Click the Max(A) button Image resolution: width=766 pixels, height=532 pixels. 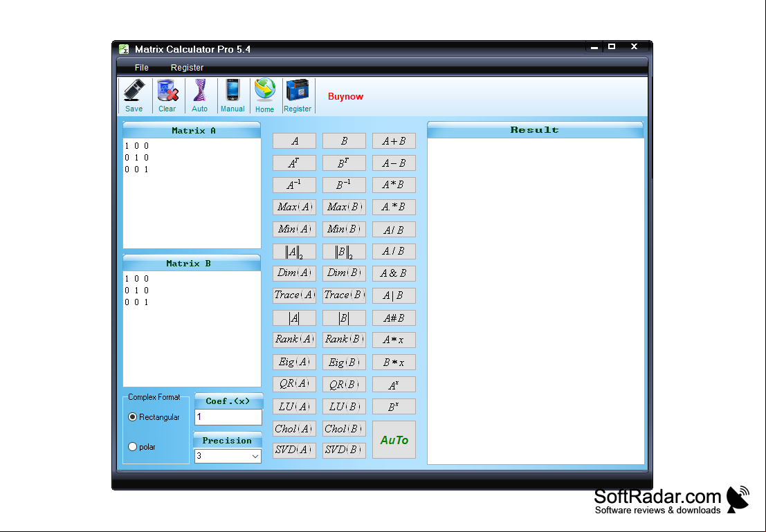tap(294, 207)
